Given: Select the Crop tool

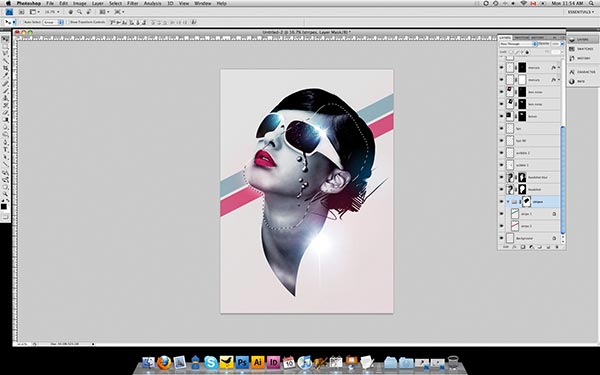Looking at the screenshot, I should tap(5, 68).
